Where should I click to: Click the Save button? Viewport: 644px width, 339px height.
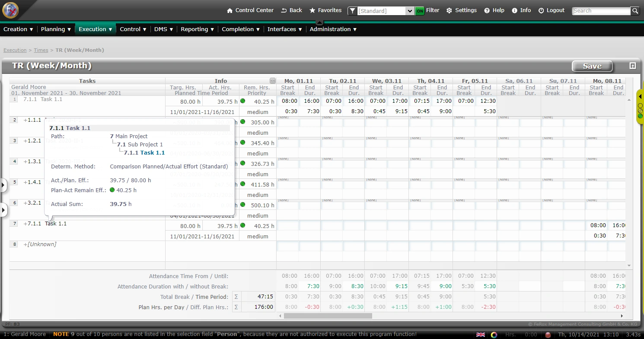tap(592, 66)
